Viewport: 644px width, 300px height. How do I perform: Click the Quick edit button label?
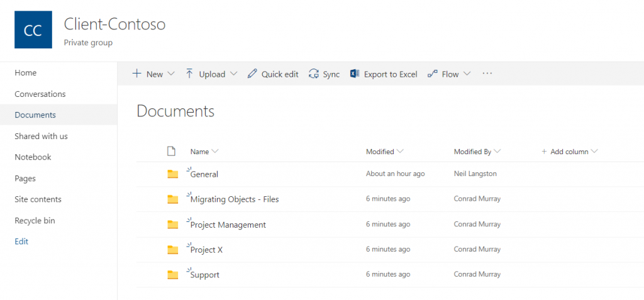[x=280, y=74]
